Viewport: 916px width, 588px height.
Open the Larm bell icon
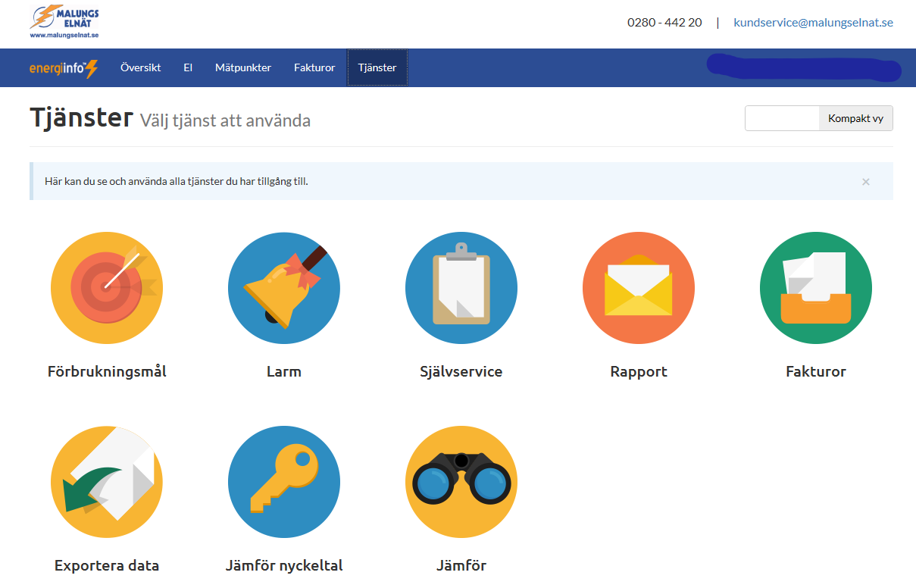tap(284, 288)
